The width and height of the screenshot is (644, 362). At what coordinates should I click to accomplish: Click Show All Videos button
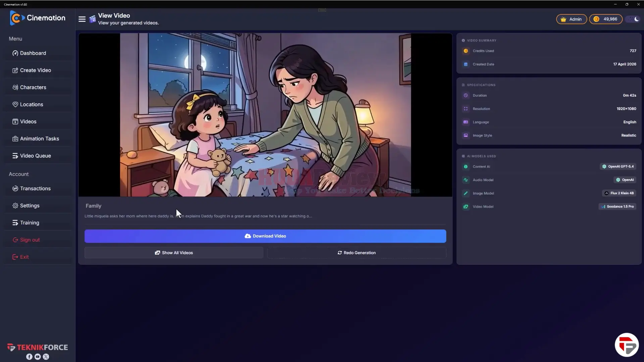tap(174, 253)
